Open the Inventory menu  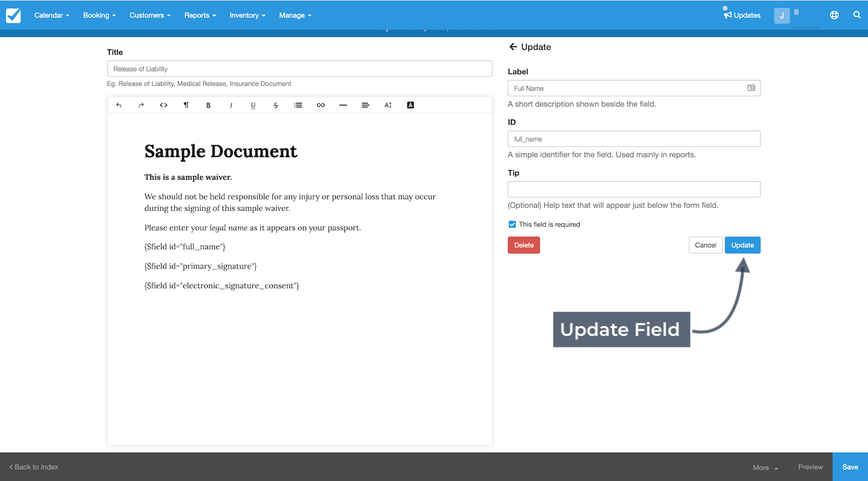click(247, 15)
